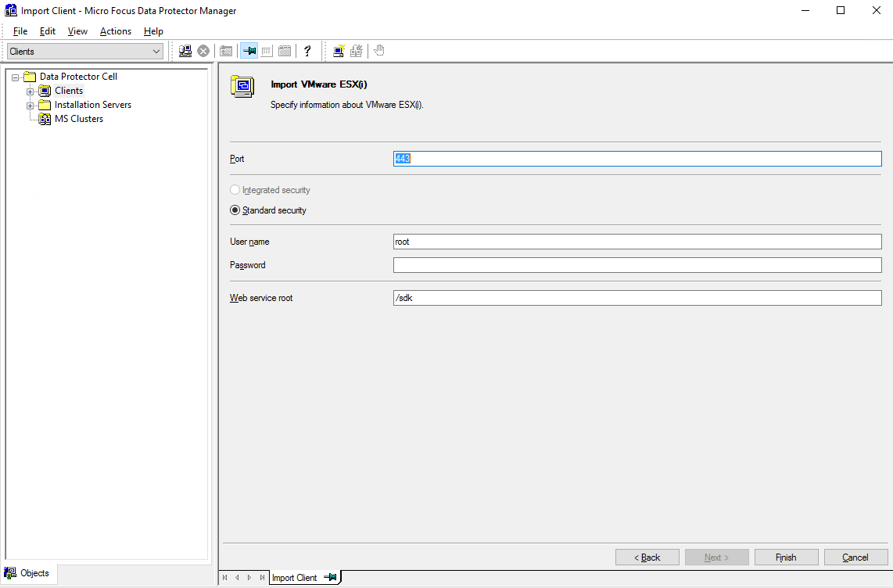Click the Back button
This screenshot has width=893, height=588.
click(x=647, y=558)
